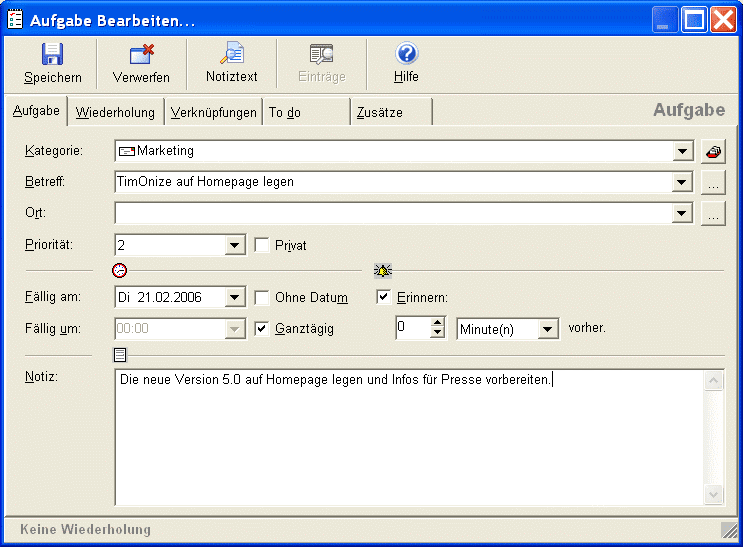Uncheck the Ganztägig checkbox
743x547 pixels.
262,328
